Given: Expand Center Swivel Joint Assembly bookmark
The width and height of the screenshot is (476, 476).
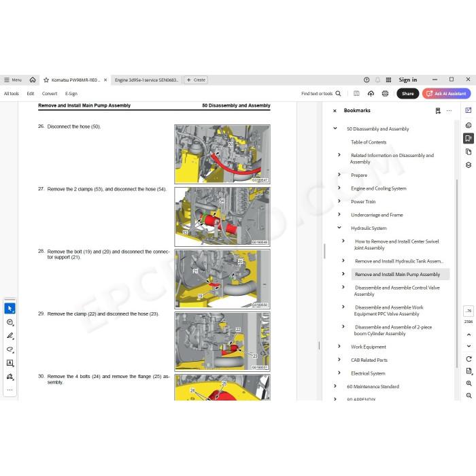Looking at the screenshot, I should [x=343, y=241].
